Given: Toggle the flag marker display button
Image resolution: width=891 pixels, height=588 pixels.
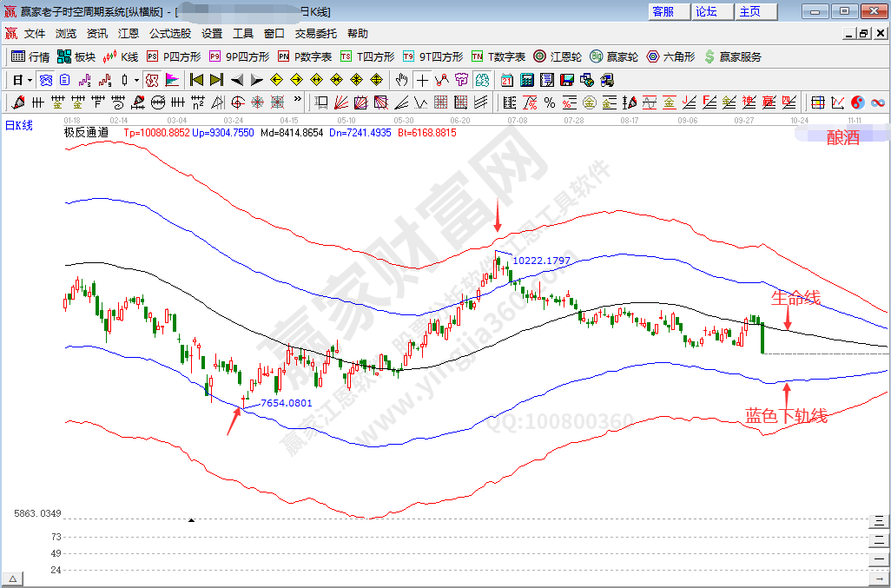Looking at the screenshot, I should click(171, 80).
